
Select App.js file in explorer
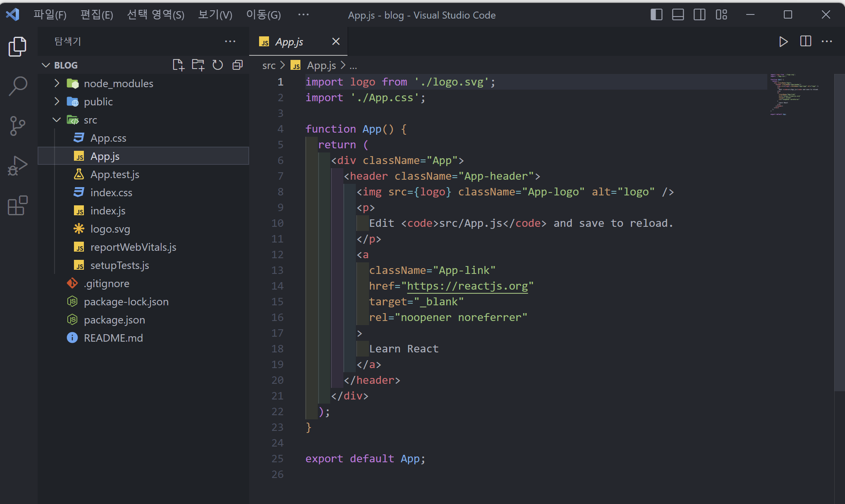click(x=143, y=156)
